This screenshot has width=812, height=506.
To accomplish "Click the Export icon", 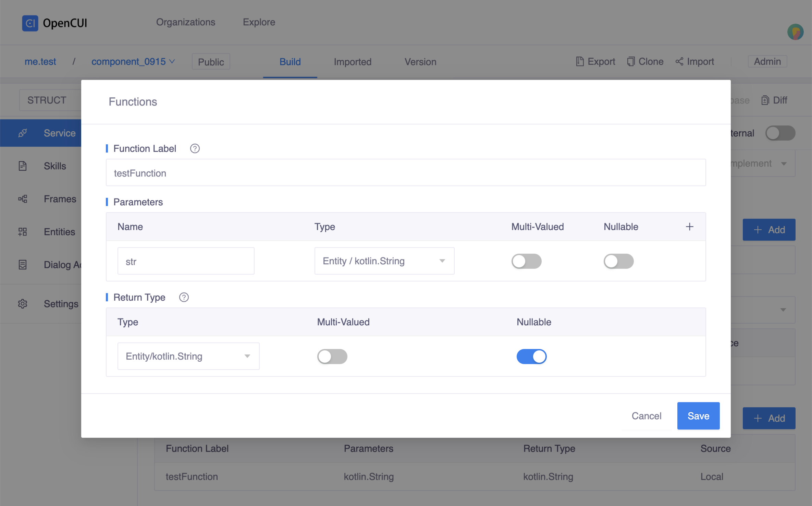I will point(580,62).
